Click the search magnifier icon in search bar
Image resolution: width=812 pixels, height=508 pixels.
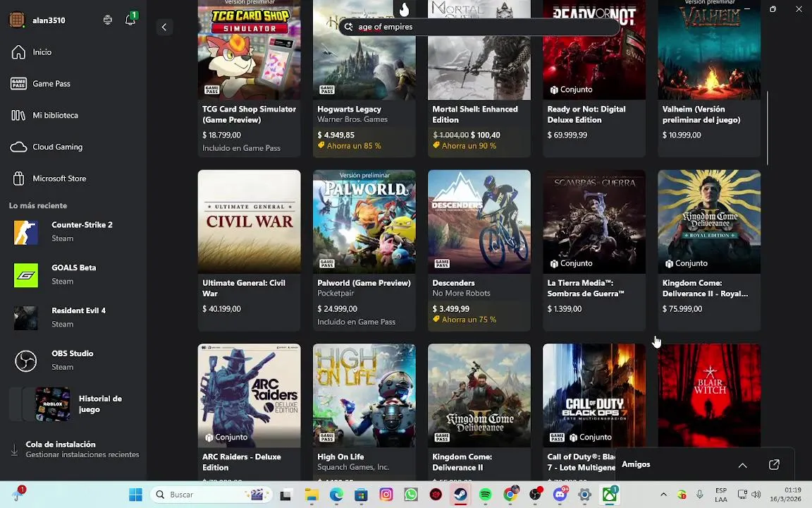tap(348, 27)
